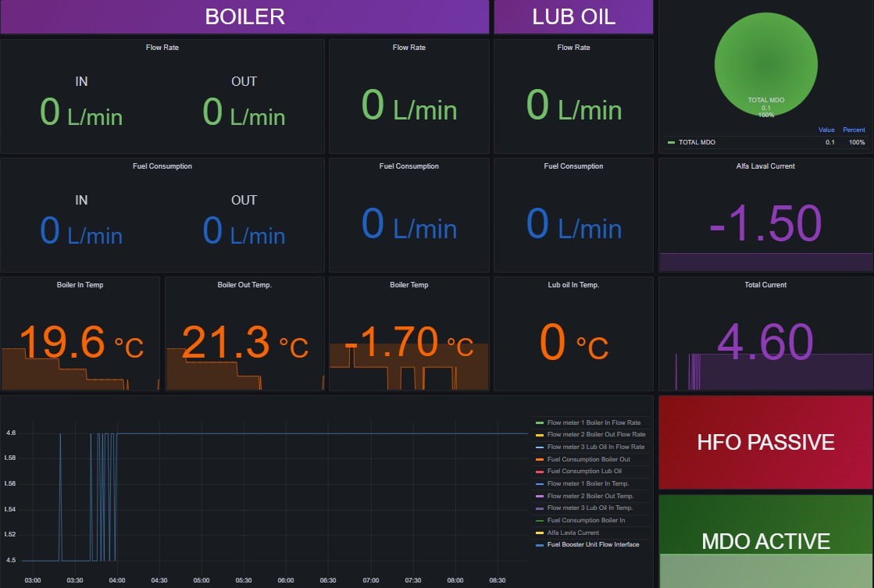Open the Total Current panel title menu
Screen dimensions: 874x588
pyautogui.click(x=765, y=285)
